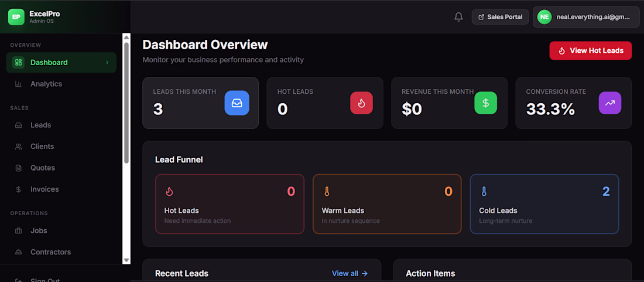Image resolution: width=644 pixels, height=282 pixels.
Task: Click the sidebar scroll down arrow
Action: (x=126, y=260)
